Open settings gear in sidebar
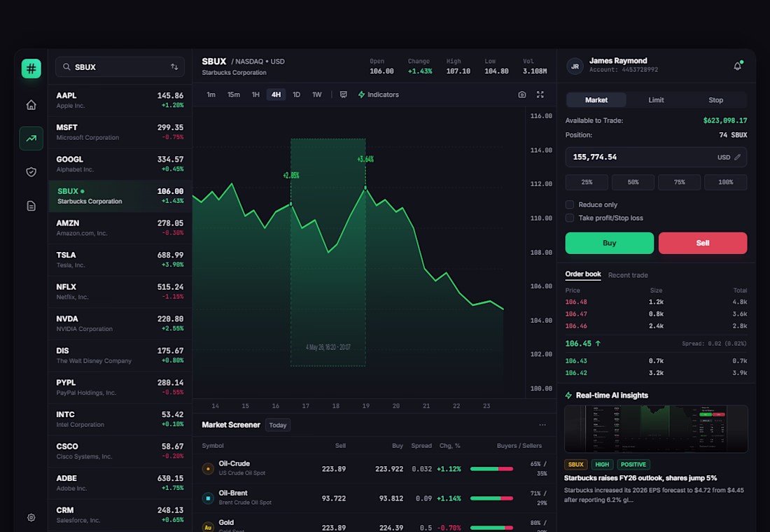770x532 pixels. (31, 517)
